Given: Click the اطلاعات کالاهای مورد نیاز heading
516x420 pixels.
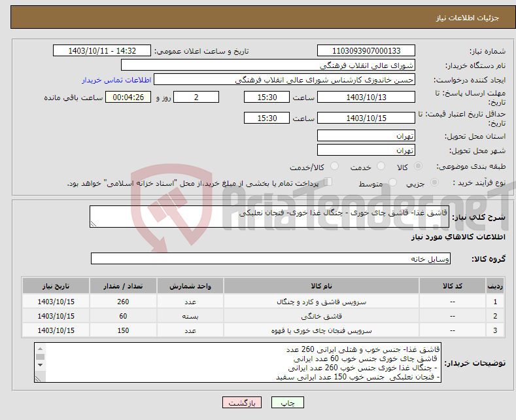Looking at the screenshot, I should pos(458,237).
